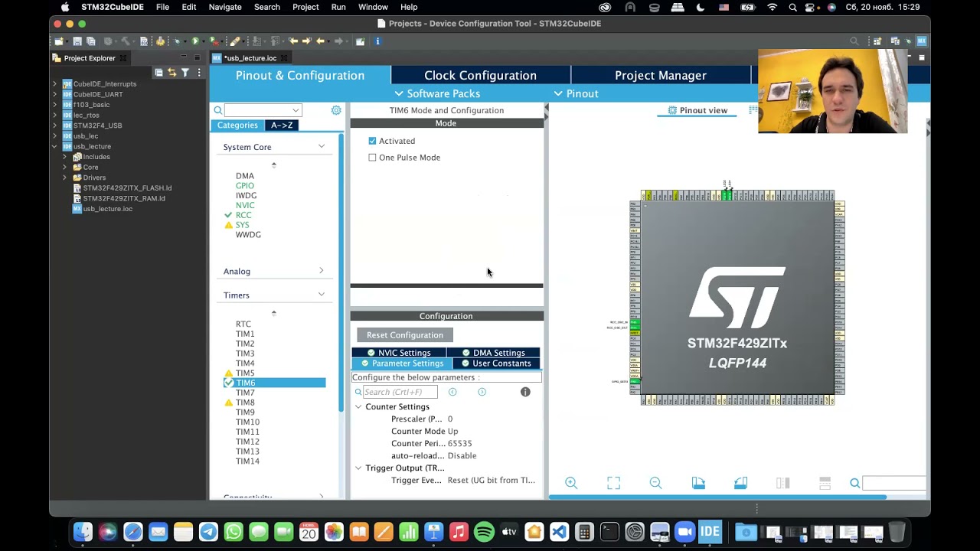Select TIM8 in the Timers list

click(245, 403)
